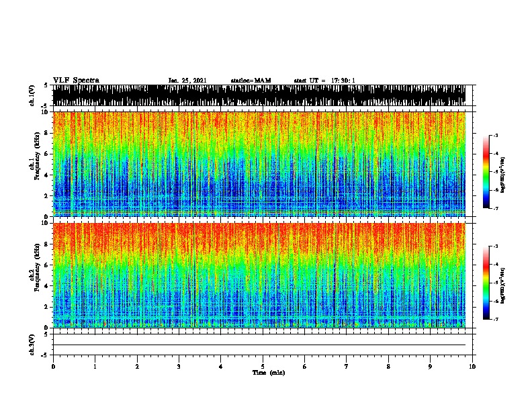
Task: Click the "ch.3(V)" axis label
Action: pos(32,345)
